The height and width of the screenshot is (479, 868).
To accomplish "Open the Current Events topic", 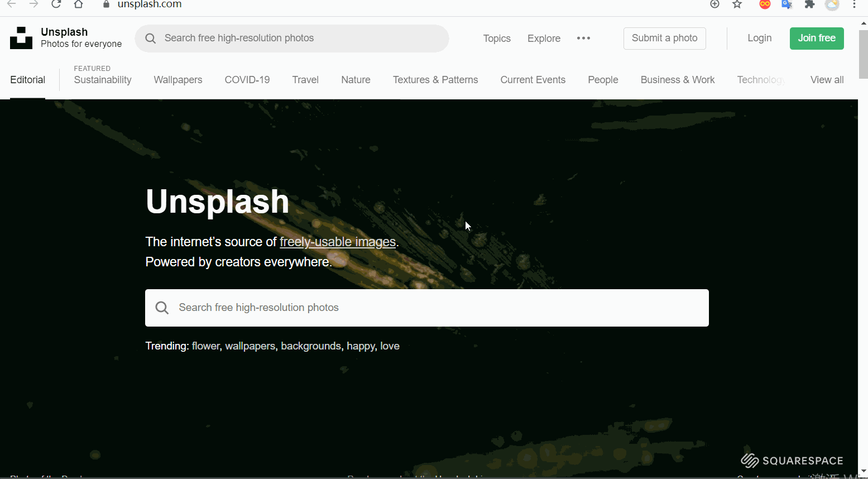I will 533,80.
